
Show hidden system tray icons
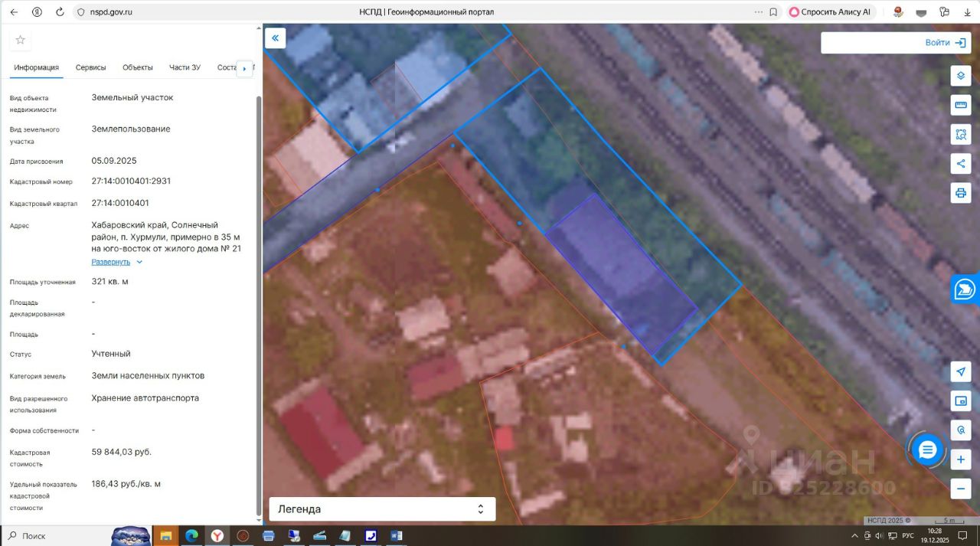(855, 536)
